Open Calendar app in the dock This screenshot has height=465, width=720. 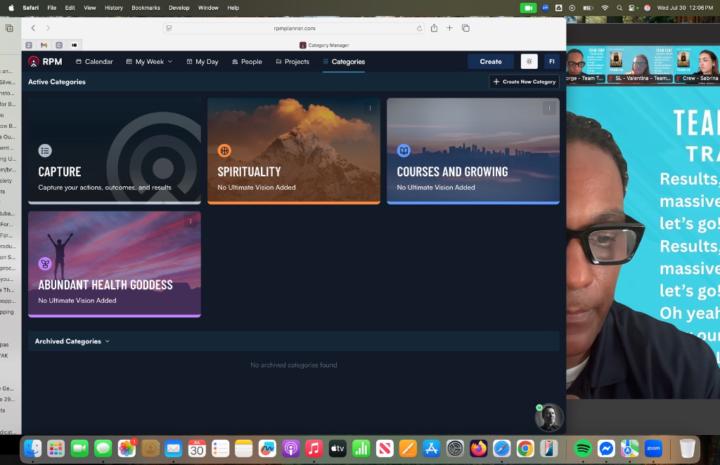197,448
